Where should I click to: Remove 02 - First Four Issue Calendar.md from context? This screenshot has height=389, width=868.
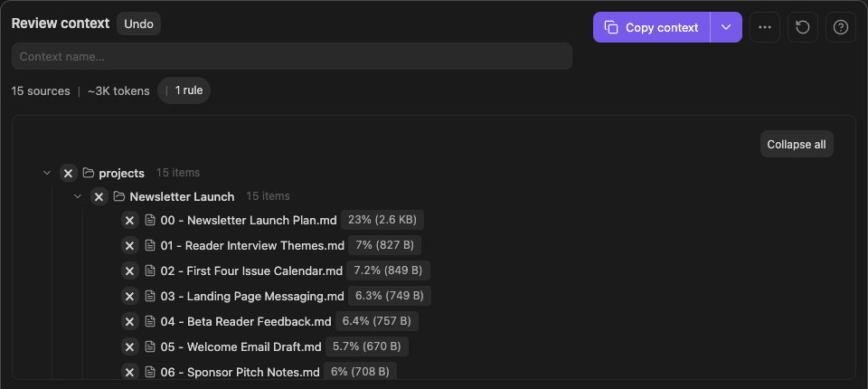coord(130,270)
